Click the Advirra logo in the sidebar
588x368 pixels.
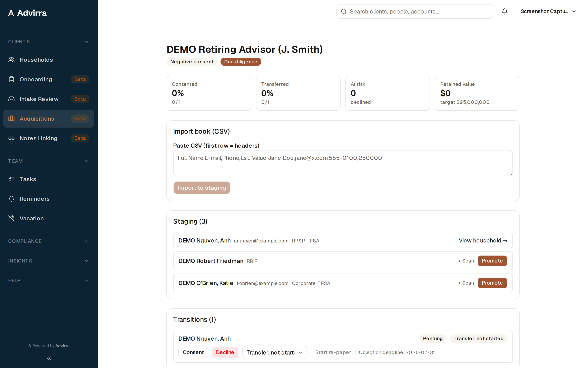pyautogui.click(x=27, y=13)
